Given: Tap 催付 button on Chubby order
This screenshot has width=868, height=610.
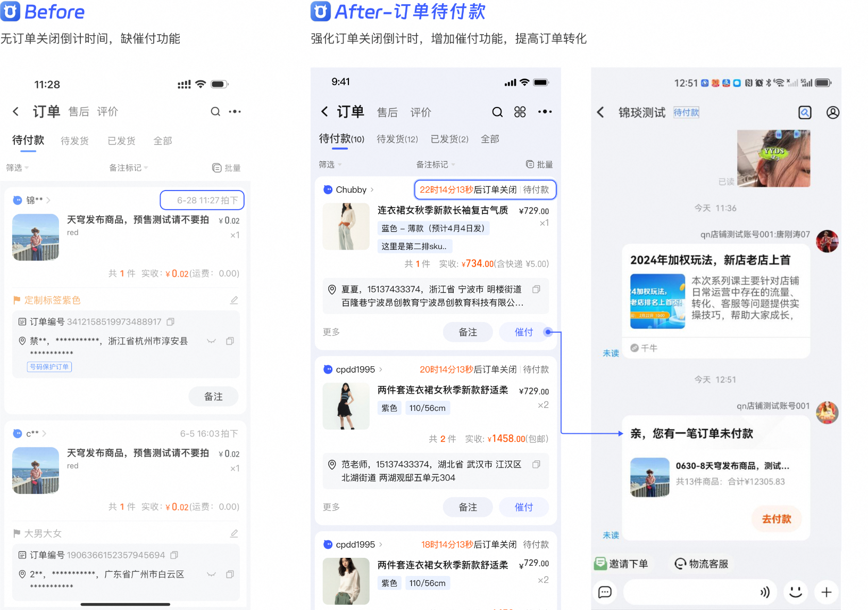Looking at the screenshot, I should (x=524, y=332).
